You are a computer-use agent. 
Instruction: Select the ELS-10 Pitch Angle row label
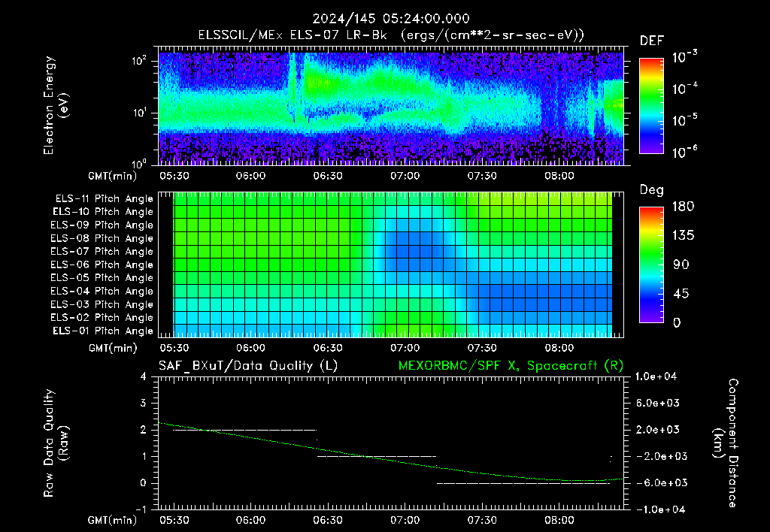click(102, 212)
